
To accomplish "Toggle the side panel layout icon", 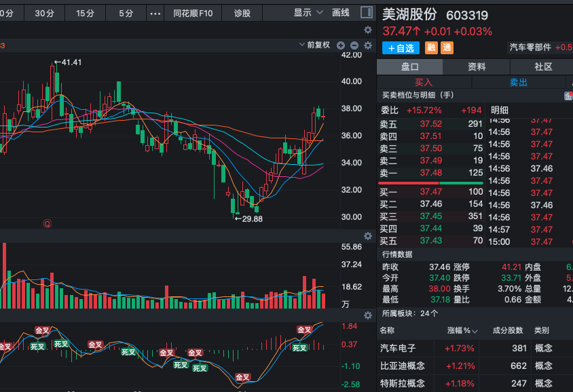I will coord(366,12).
